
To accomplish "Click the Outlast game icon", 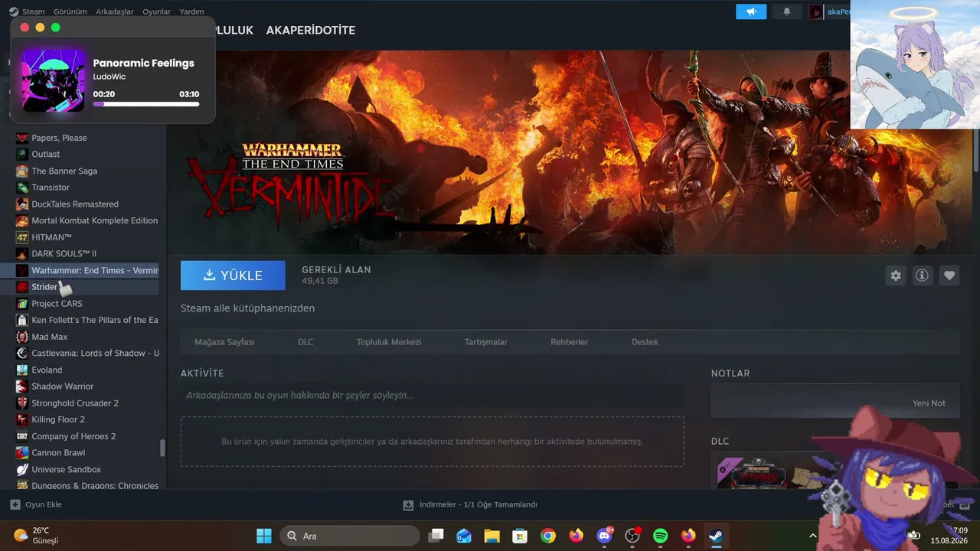I will tap(22, 155).
